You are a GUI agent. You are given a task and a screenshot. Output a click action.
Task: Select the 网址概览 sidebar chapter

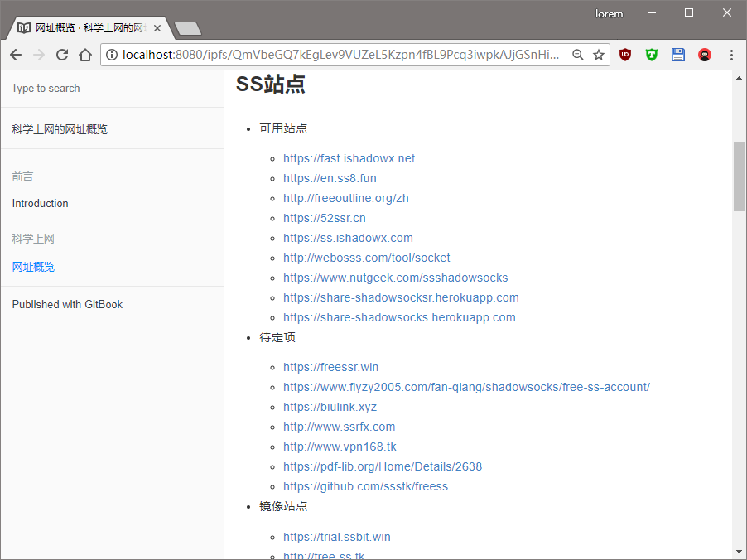(x=33, y=267)
